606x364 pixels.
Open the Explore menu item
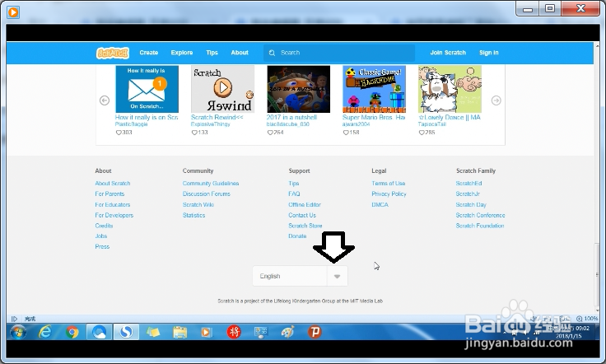(x=182, y=53)
